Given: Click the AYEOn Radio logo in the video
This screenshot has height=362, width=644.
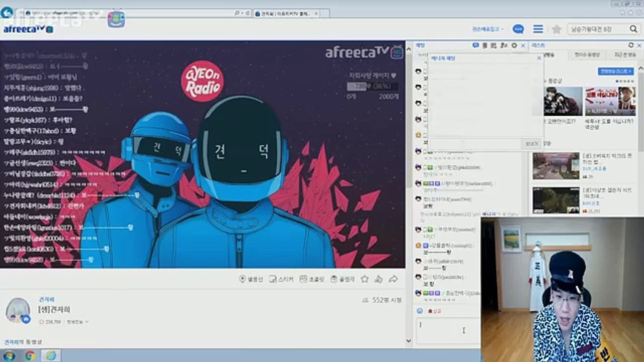Looking at the screenshot, I should [x=202, y=81].
